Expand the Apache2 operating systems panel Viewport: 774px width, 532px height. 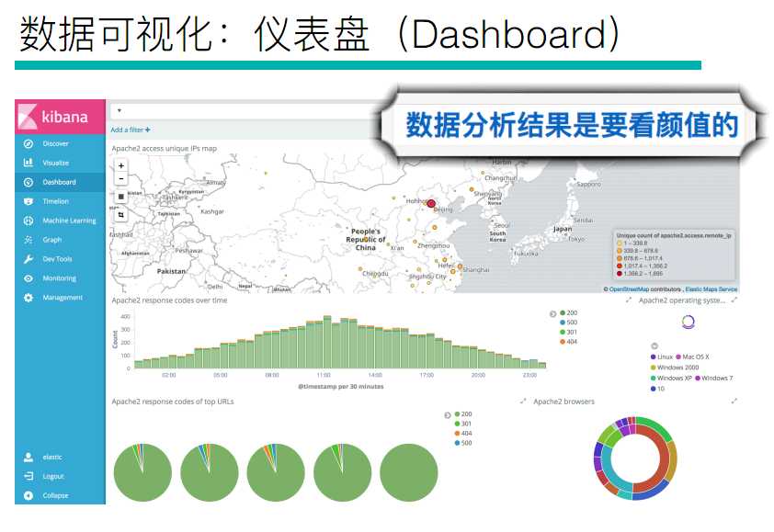pos(734,300)
